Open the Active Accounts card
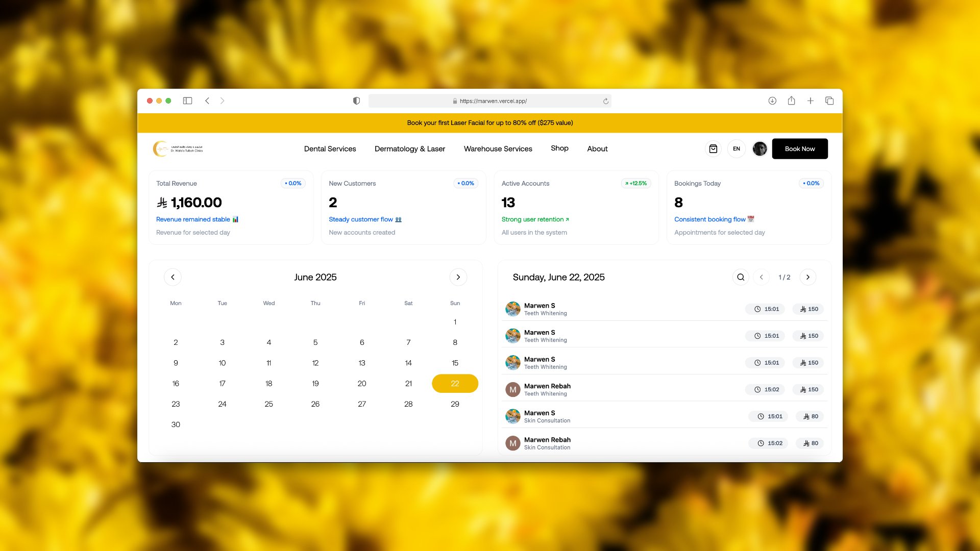Image resolution: width=980 pixels, height=551 pixels. tap(576, 208)
